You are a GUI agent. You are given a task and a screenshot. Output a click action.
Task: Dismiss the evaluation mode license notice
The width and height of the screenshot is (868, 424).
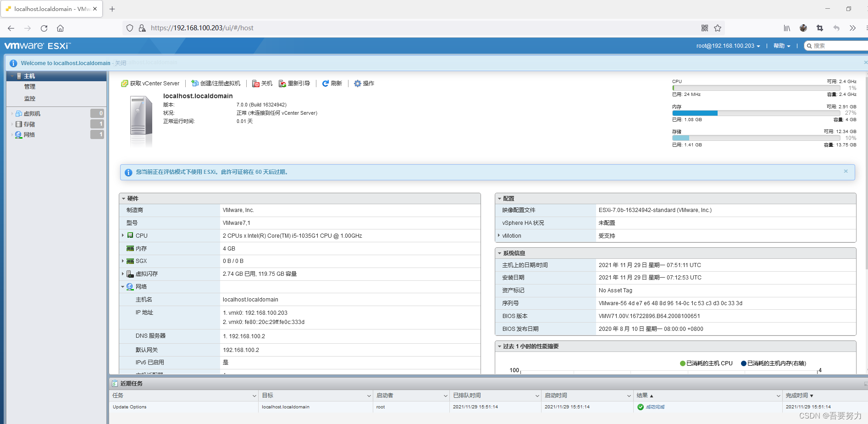point(846,171)
